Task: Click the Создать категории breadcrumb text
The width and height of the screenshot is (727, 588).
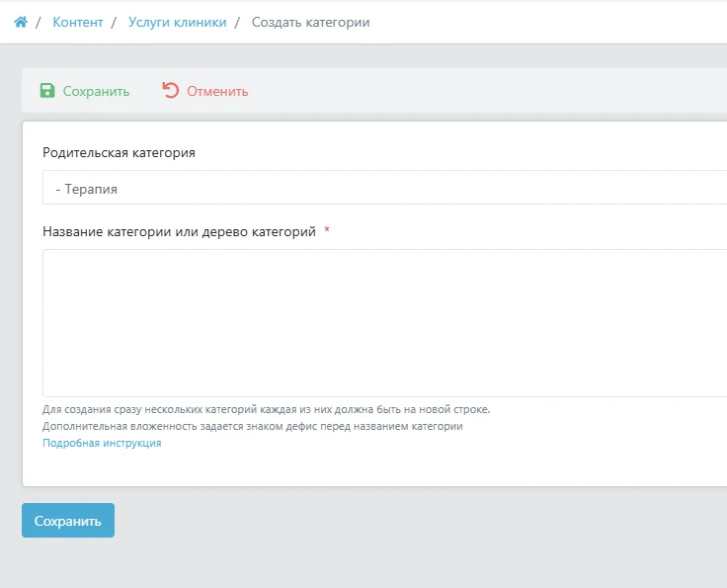Action: tap(311, 22)
